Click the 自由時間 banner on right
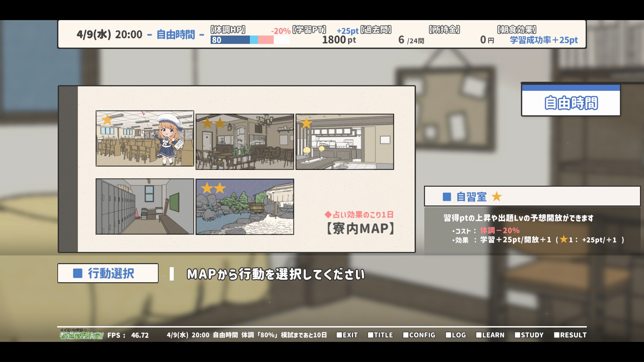Viewport: 644px width, 362px height. pos(571,103)
